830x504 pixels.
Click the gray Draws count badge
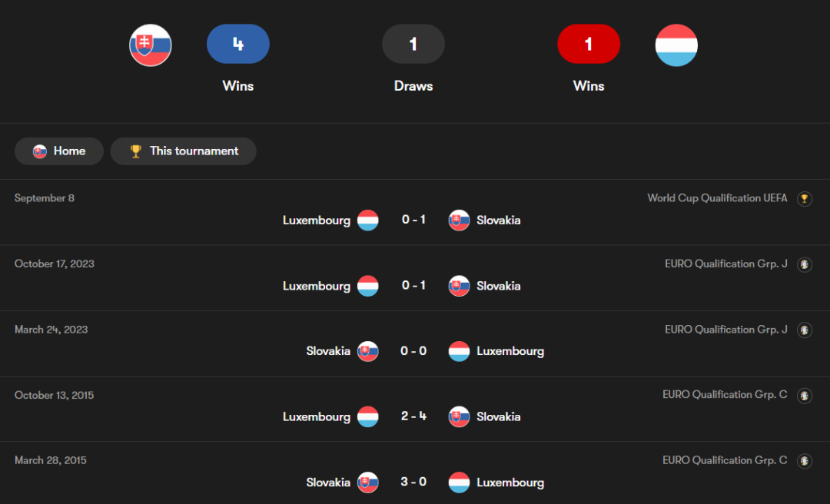[x=413, y=44]
